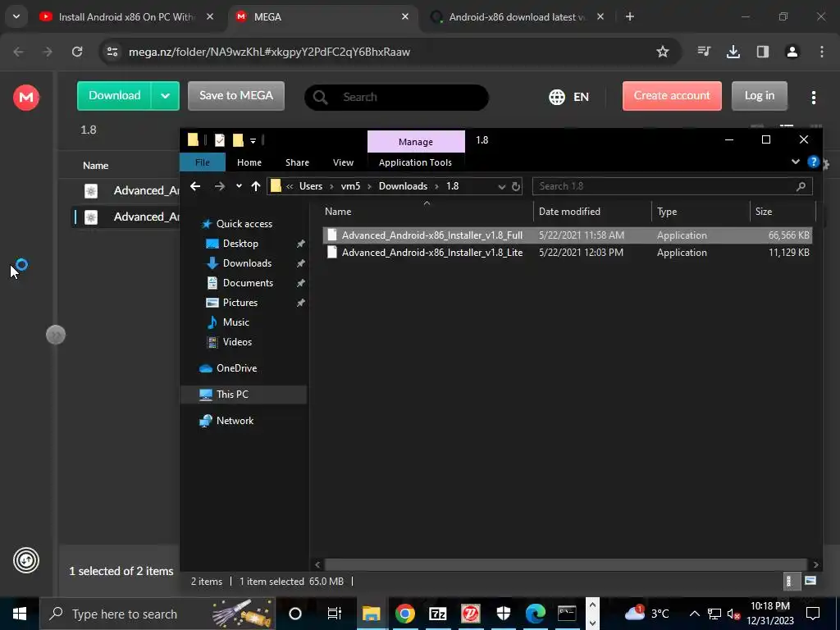Open the Home ribbon tab

tap(249, 162)
